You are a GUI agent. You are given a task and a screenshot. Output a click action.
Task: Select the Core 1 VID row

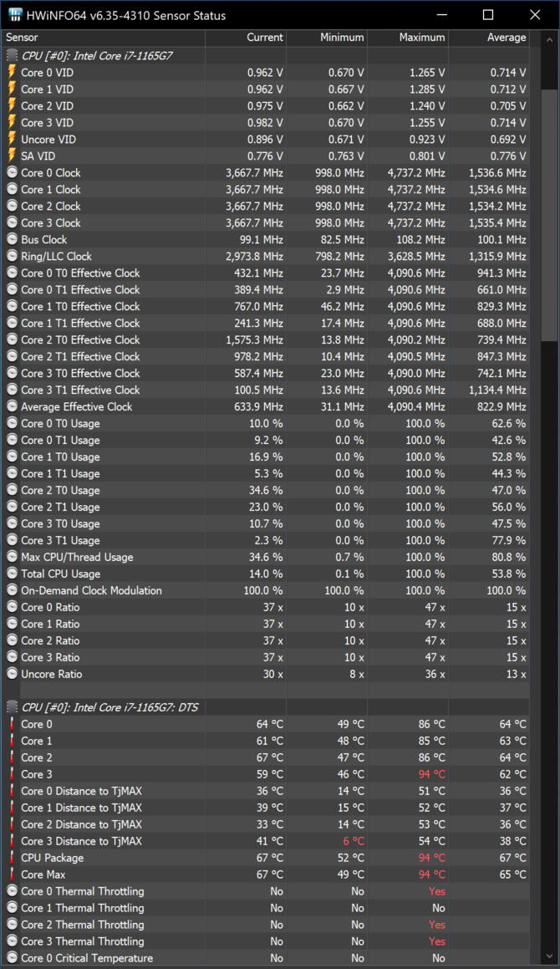pos(266,89)
